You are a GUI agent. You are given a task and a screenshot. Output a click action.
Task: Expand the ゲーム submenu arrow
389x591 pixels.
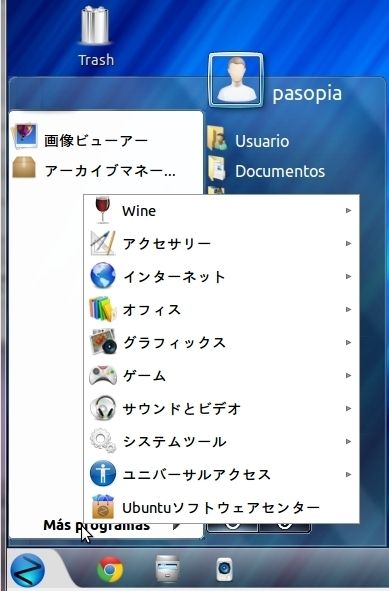click(x=349, y=376)
